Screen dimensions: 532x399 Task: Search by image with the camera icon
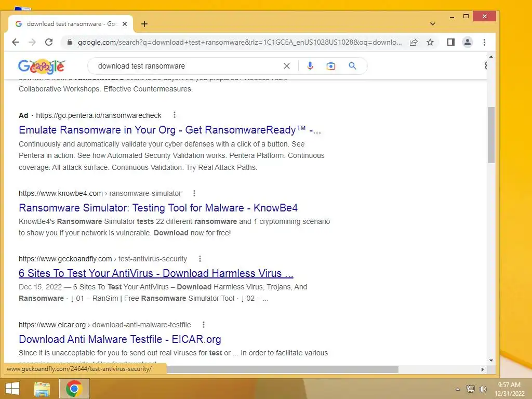coord(331,66)
